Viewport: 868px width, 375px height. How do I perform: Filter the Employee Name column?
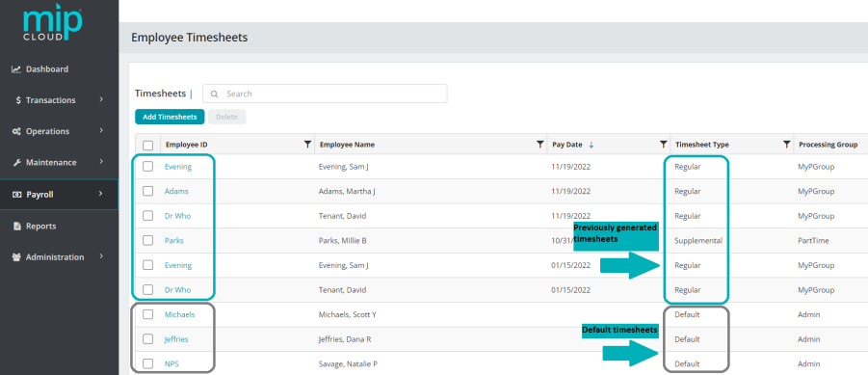540,145
